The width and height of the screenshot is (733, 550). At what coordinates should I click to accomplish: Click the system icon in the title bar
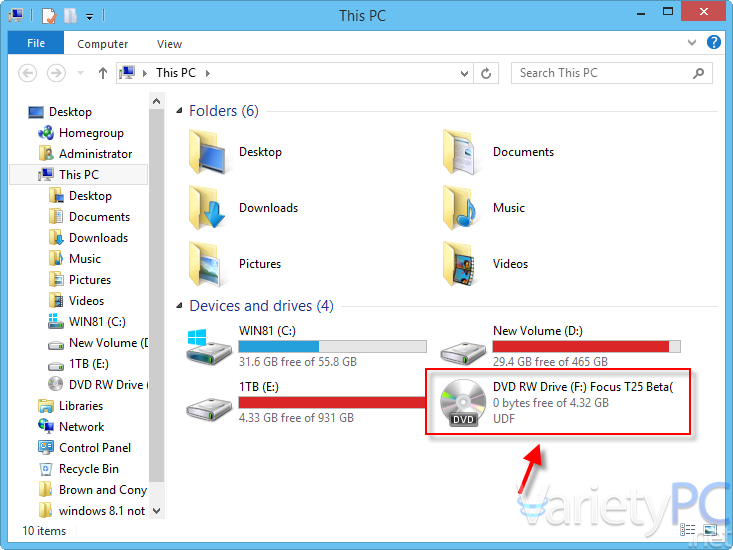pyautogui.click(x=16, y=16)
